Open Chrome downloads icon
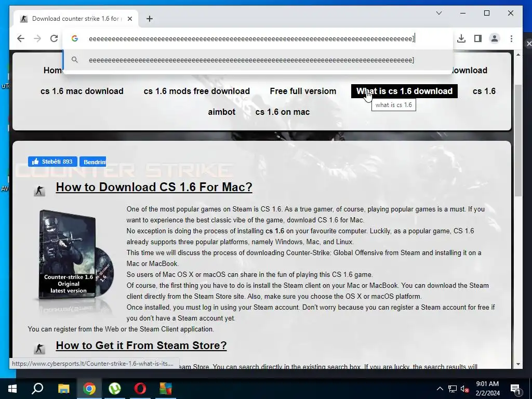 (x=461, y=38)
